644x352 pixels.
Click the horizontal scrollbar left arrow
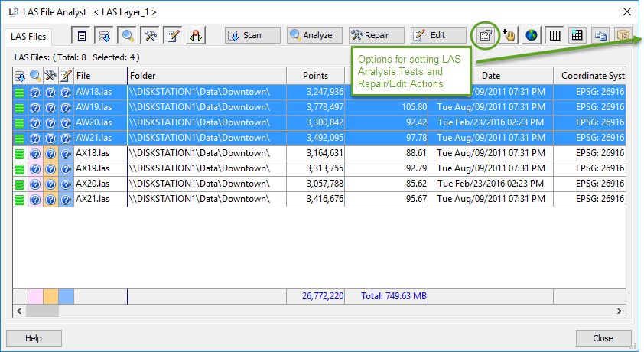click(19, 311)
